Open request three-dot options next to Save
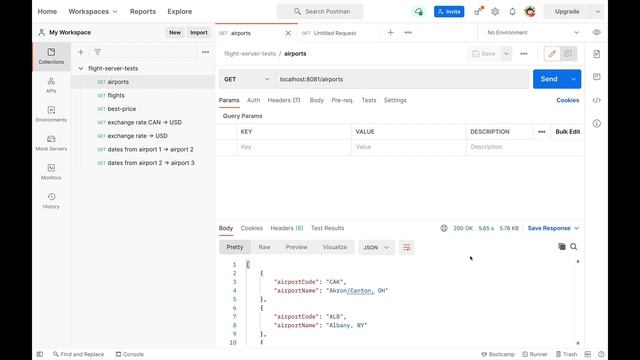Image resolution: width=640 pixels, height=360 pixels. [x=524, y=53]
